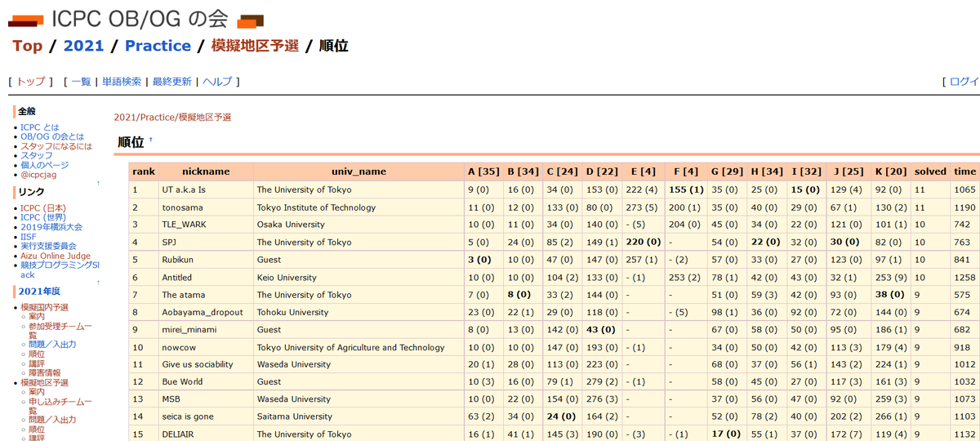980x441 pixels.
Task: Open the 2019年横浜大会 link
Action: point(51,227)
